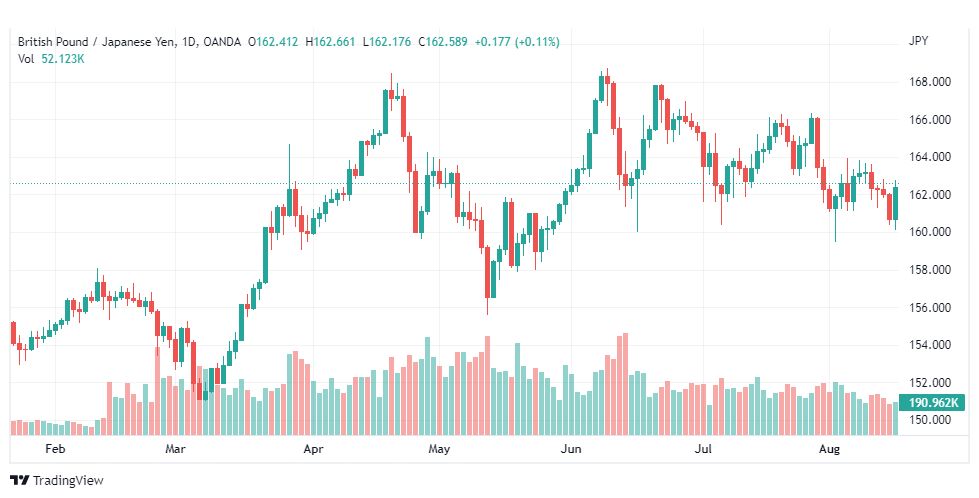Viewport: 979px width, 498px height.
Task: Click the British Pound / Japanese Yen title
Action: click(x=97, y=42)
